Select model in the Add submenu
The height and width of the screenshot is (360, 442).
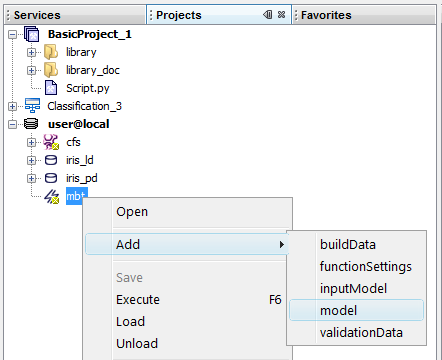point(356,310)
